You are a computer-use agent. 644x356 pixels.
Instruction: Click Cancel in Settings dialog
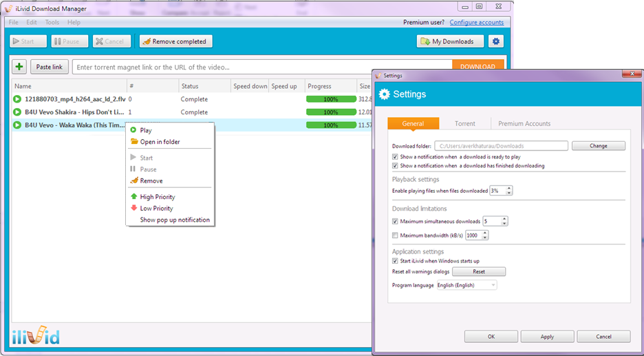604,336
